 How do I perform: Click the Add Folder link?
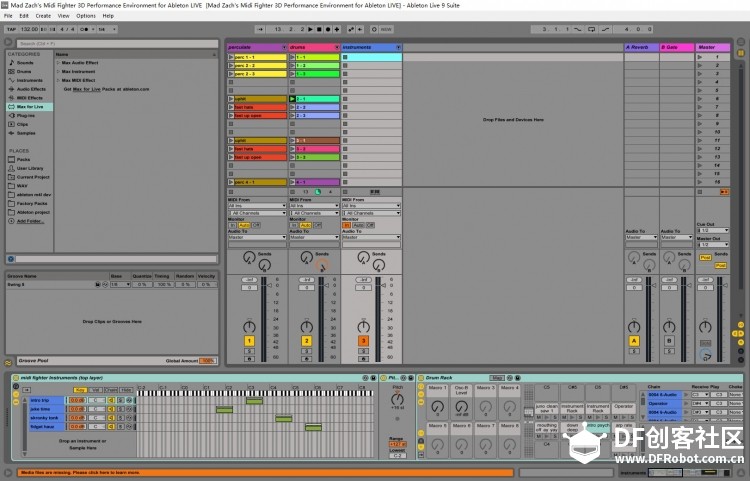30,221
